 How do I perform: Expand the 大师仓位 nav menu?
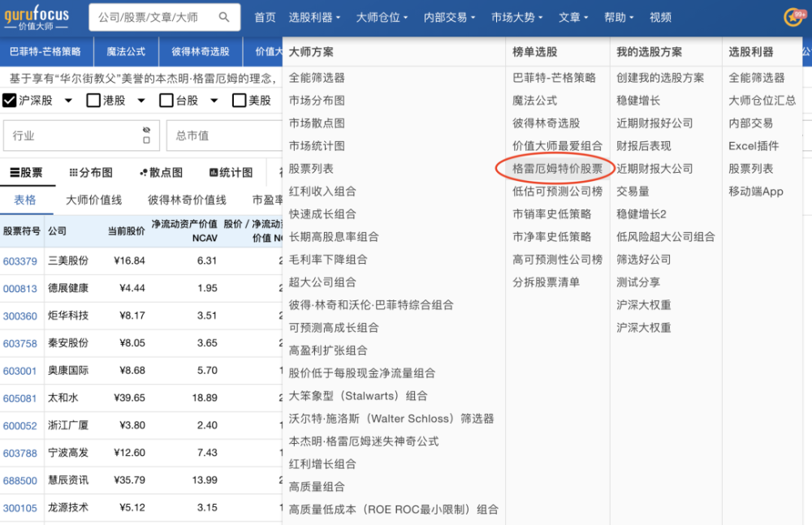pos(382,17)
